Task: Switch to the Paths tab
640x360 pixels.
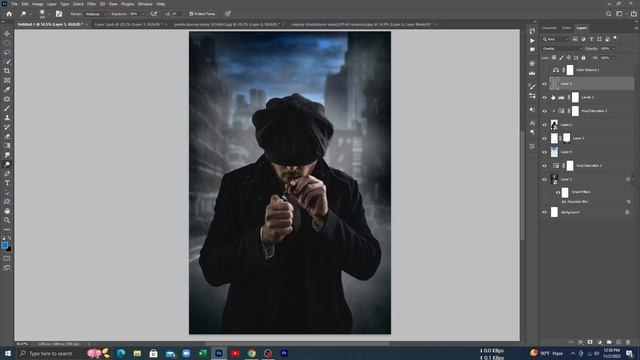Action: pyautogui.click(x=566, y=28)
